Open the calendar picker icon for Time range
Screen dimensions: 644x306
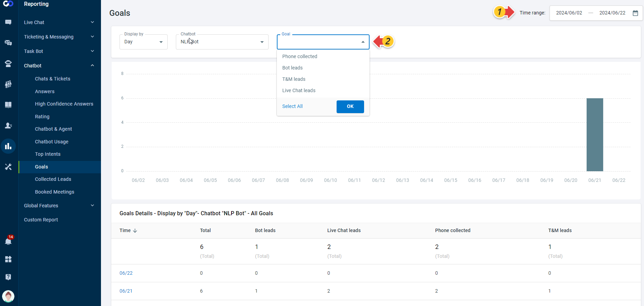pyautogui.click(x=635, y=13)
